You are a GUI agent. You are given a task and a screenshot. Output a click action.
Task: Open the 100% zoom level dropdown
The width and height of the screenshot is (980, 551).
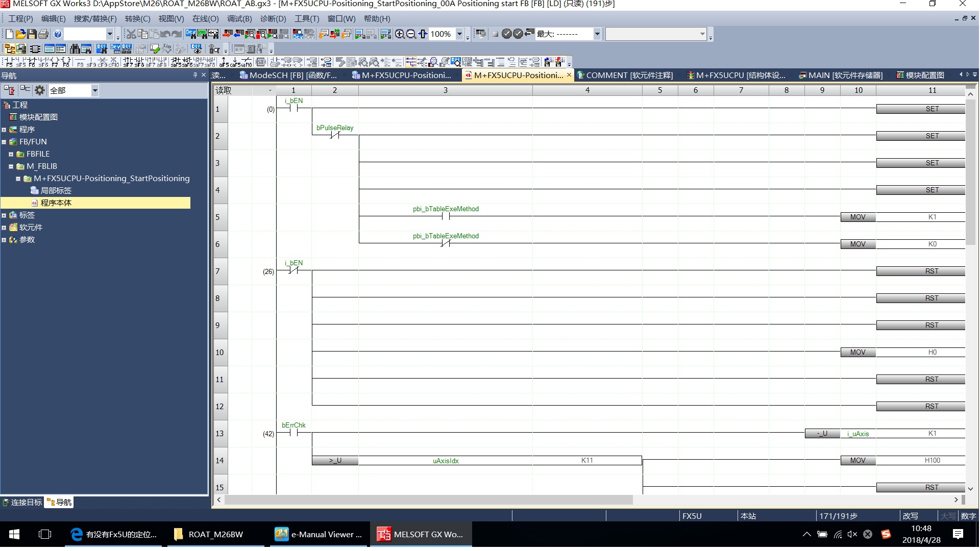click(x=459, y=34)
